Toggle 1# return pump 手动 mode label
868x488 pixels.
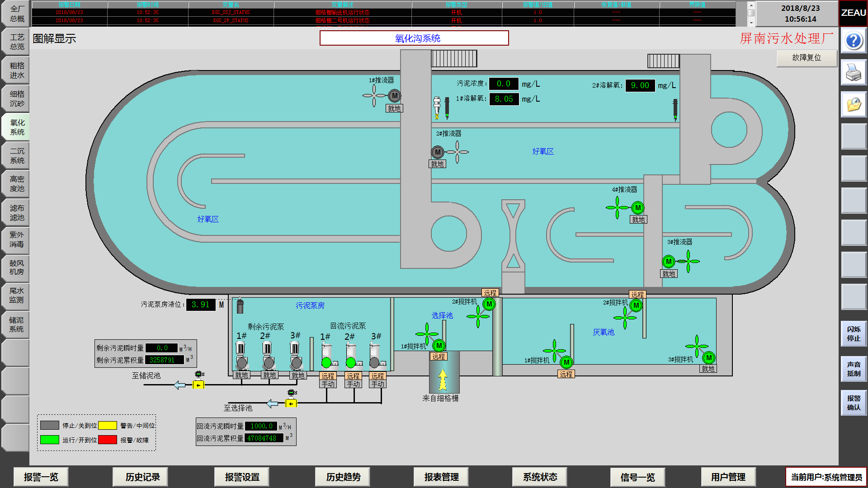pyautogui.click(x=328, y=384)
